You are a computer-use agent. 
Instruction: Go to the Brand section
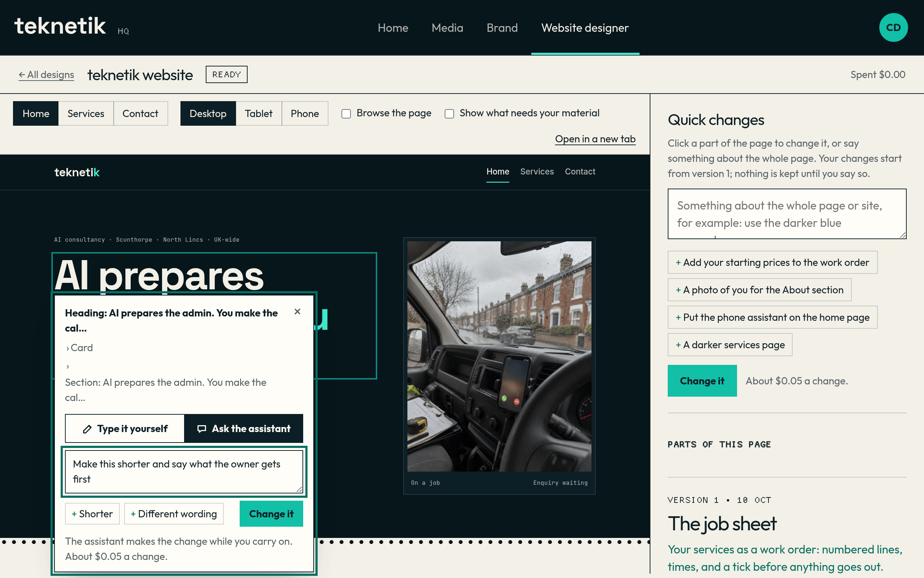[502, 28]
